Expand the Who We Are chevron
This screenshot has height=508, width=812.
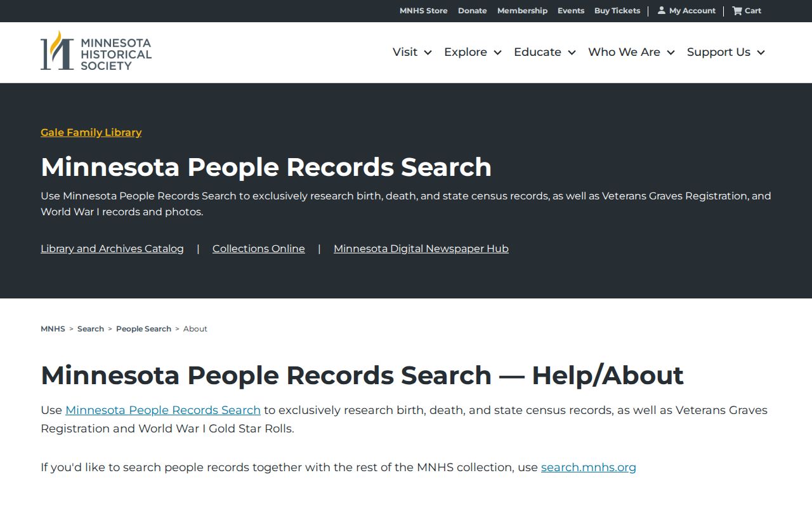coord(671,53)
